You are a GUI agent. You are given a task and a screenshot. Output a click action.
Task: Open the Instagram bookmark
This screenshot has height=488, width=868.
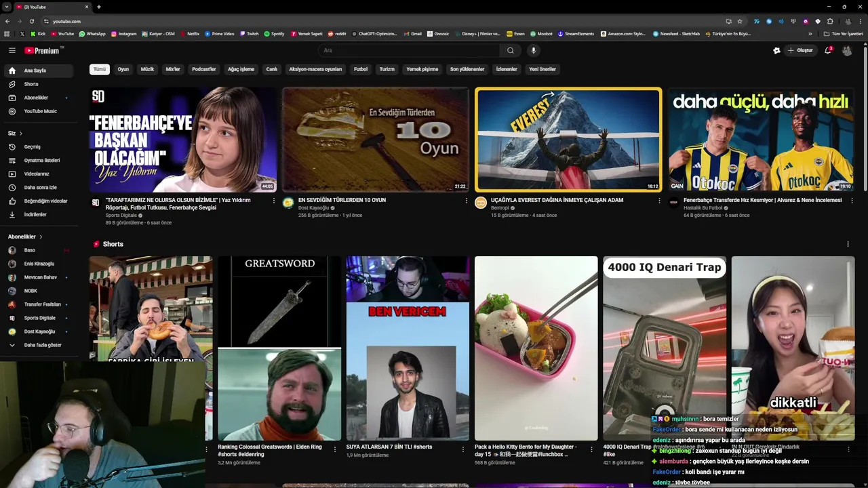coord(123,33)
